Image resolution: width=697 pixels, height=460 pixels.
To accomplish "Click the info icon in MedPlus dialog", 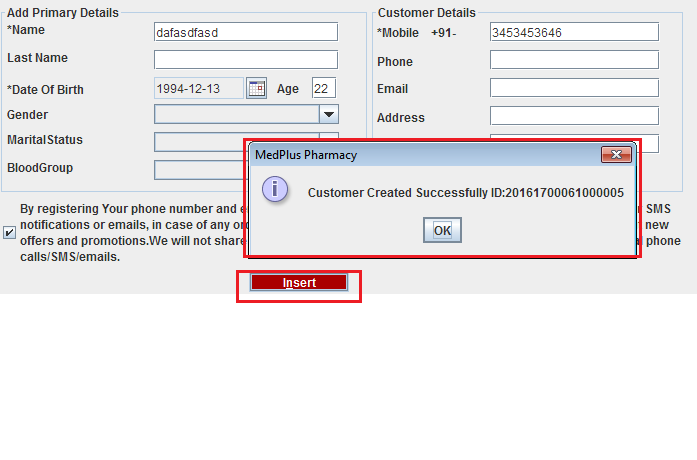I will pos(275,189).
